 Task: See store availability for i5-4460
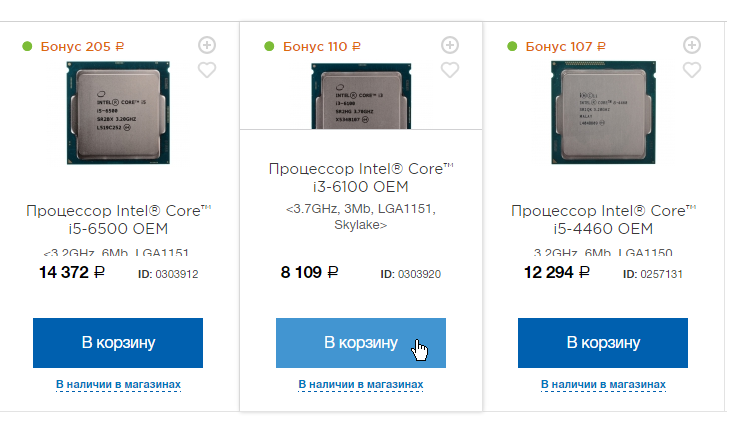pyautogui.click(x=603, y=384)
